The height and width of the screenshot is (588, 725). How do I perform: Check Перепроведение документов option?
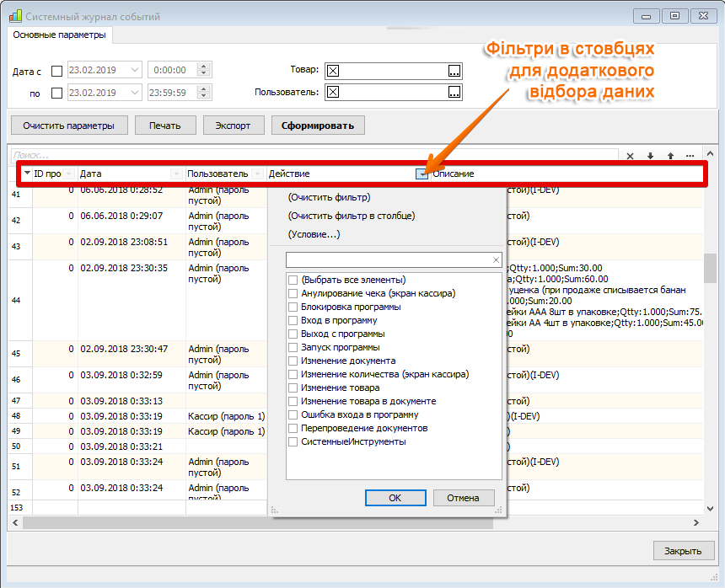tap(293, 428)
